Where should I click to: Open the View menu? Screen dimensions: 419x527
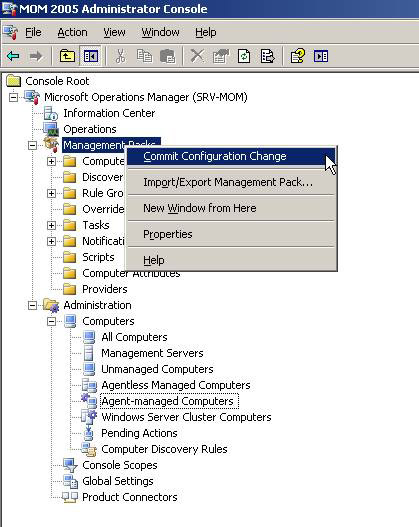(114, 32)
